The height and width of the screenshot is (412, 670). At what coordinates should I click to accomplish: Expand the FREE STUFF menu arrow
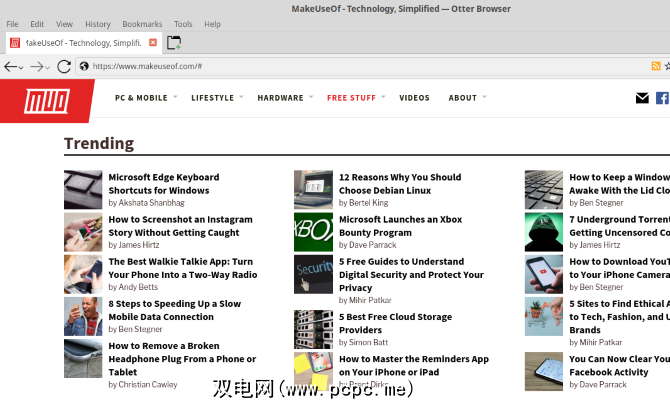pyautogui.click(x=383, y=97)
